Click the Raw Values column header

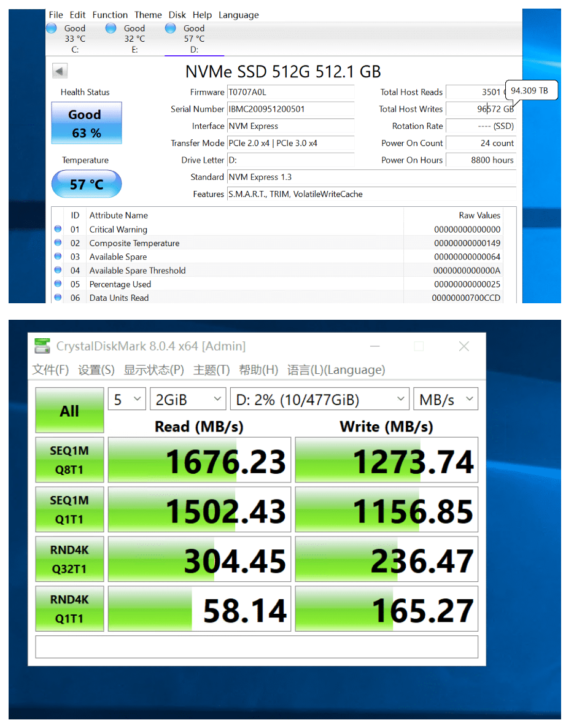tap(454, 215)
